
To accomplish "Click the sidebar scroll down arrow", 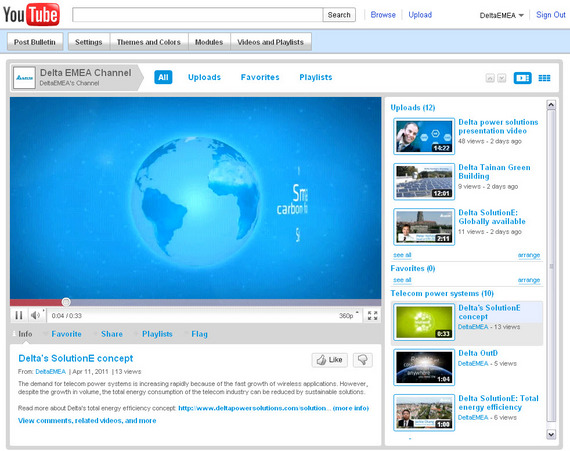I will click(x=551, y=434).
